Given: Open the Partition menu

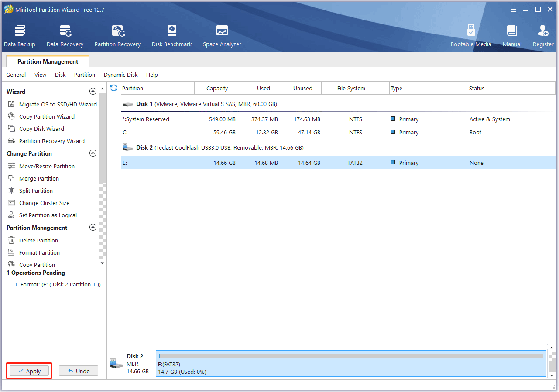Looking at the screenshot, I should [85, 75].
